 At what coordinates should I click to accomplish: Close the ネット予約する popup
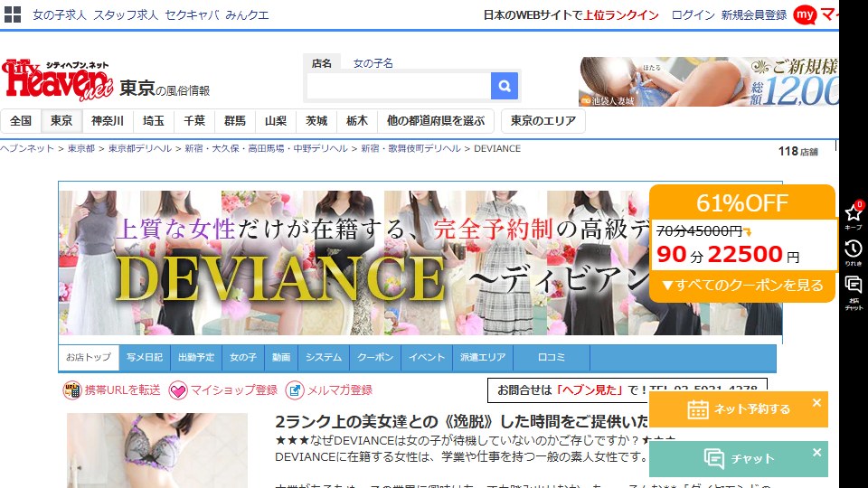click(816, 403)
